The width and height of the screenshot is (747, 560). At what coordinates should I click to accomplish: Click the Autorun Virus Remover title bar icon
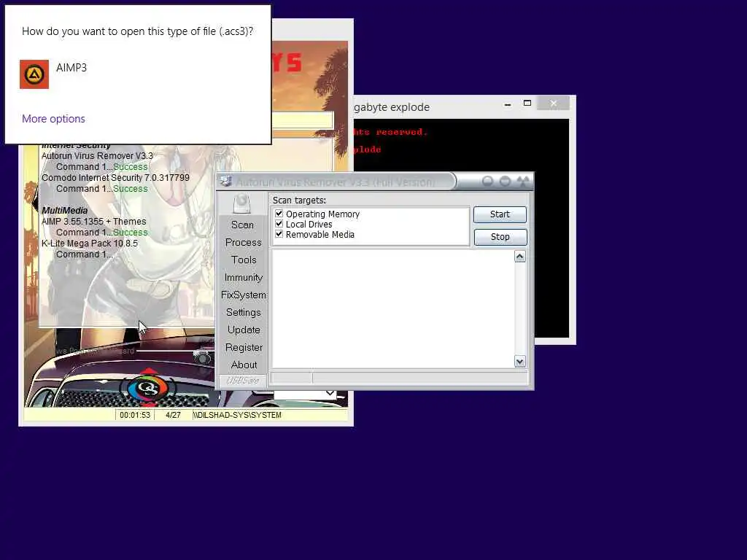(x=226, y=182)
